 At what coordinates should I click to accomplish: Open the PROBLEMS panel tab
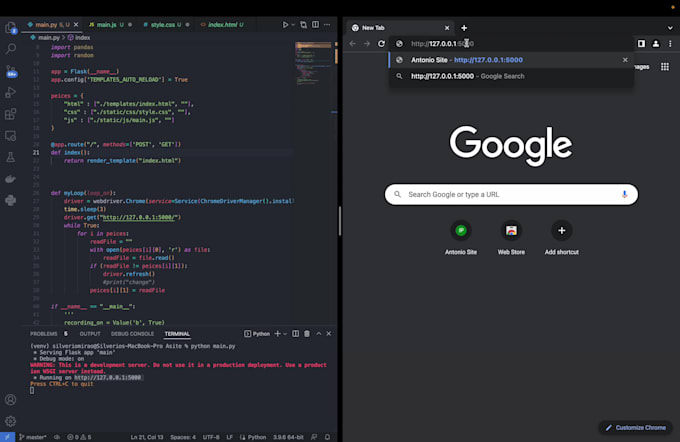(44, 334)
